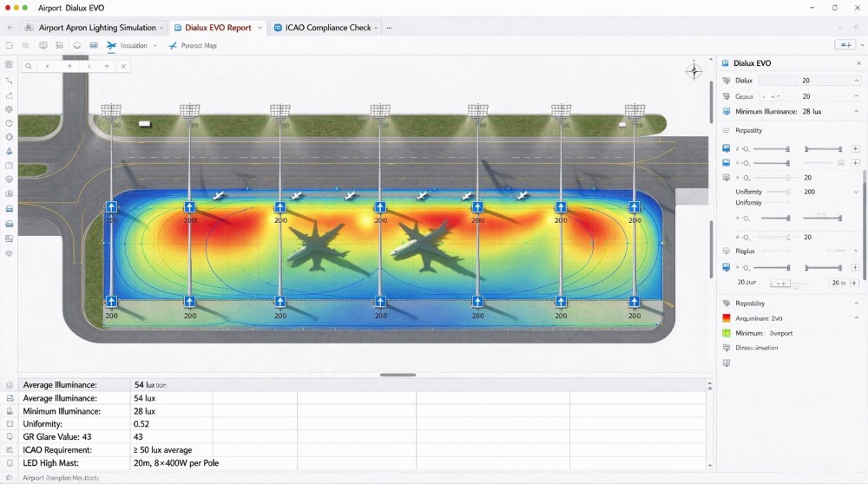Screen dimensions: 868x484
Task: Collapse the Minimum Illuminance row chevron
Action: pyautogui.click(x=857, y=111)
